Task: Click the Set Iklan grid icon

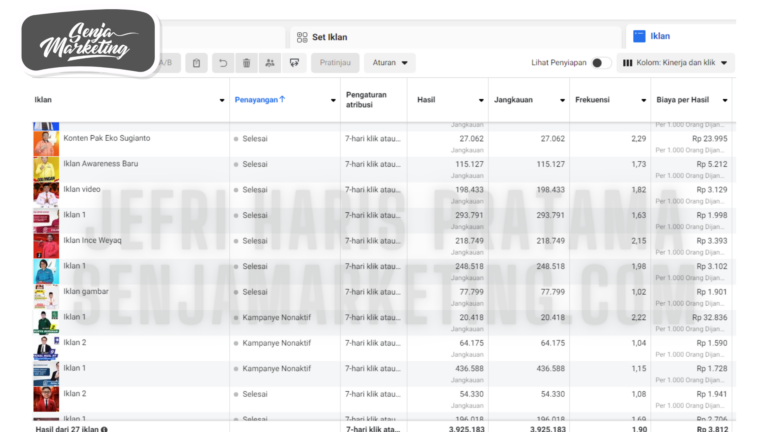Action: (x=301, y=37)
